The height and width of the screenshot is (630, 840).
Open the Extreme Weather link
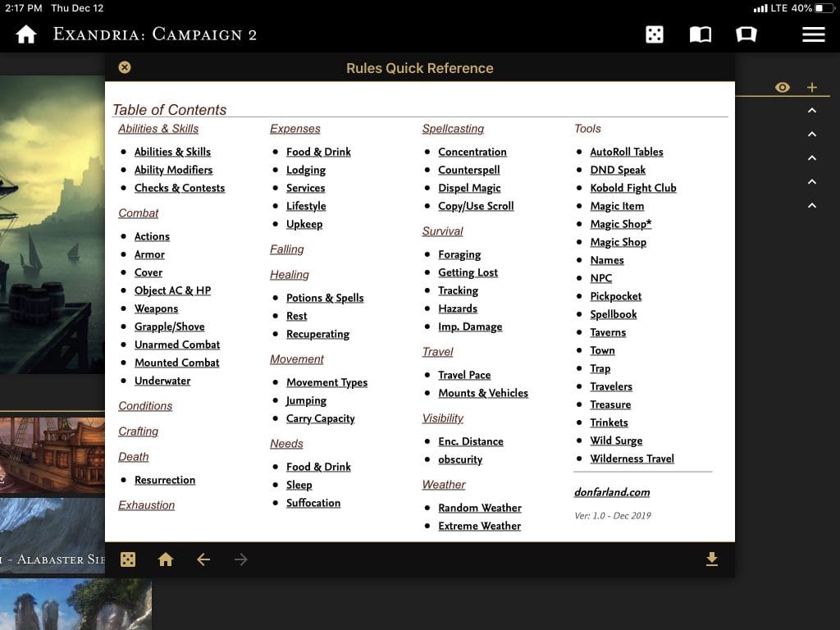click(x=479, y=526)
